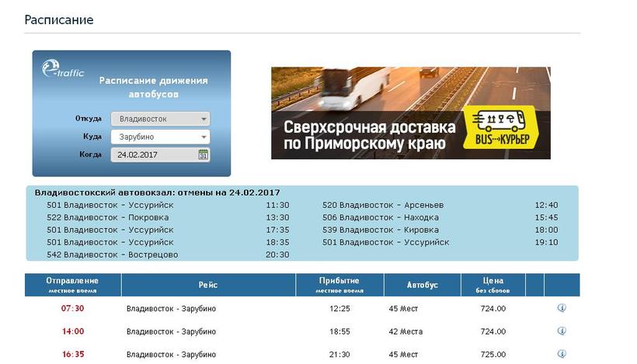Screen dimensions: 637x364
Task: Sort by Отправление column header
Action: pyautogui.click(x=72, y=285)
